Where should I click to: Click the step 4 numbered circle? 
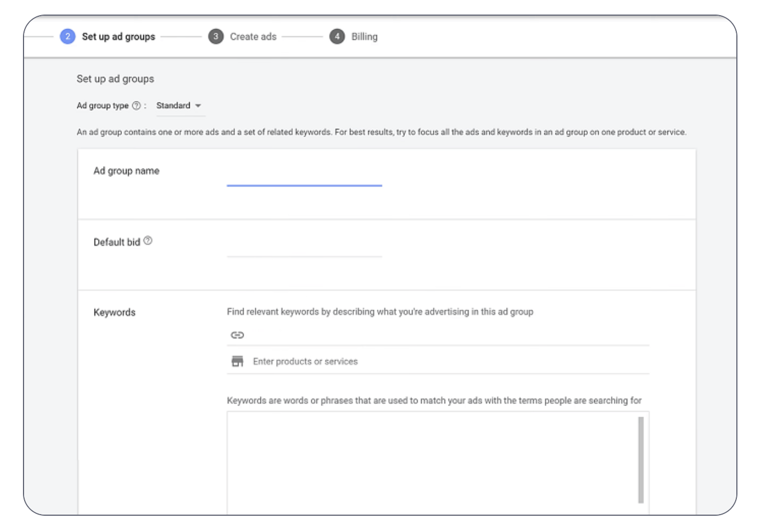(337, 36)
